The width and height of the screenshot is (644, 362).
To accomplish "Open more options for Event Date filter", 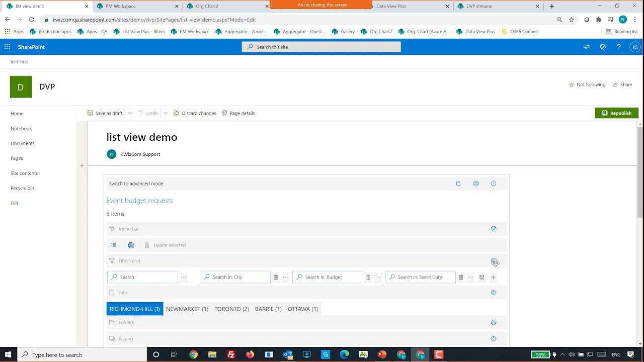I will pos(470,277).
